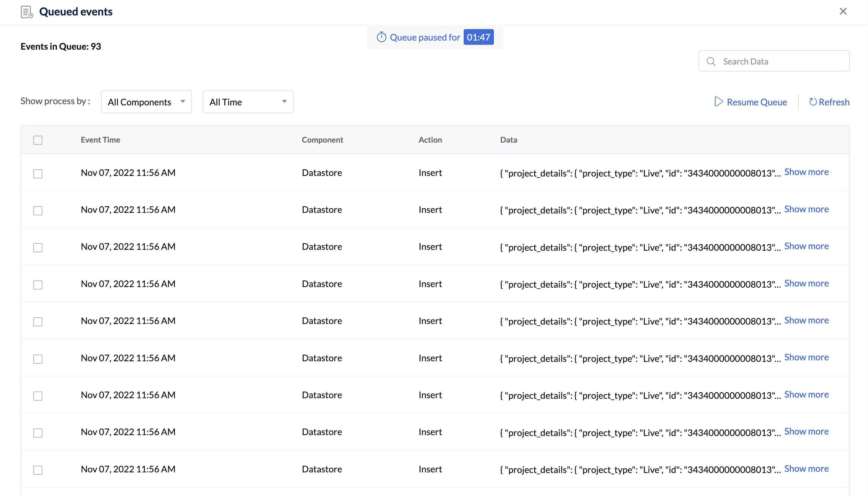Screen dimensions: 868x496
Task: Toggle the select-all checkbox in table header
Action: (x=38, y=140)
